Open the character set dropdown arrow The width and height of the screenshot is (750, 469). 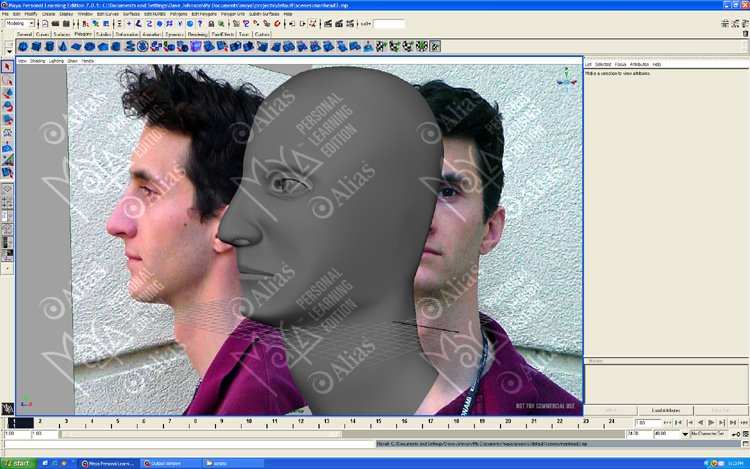[685, 434]
